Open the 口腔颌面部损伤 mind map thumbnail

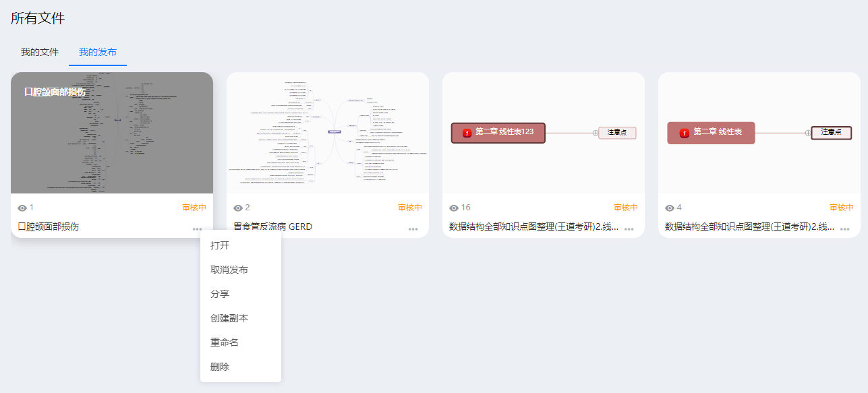[x=112, y=133]
